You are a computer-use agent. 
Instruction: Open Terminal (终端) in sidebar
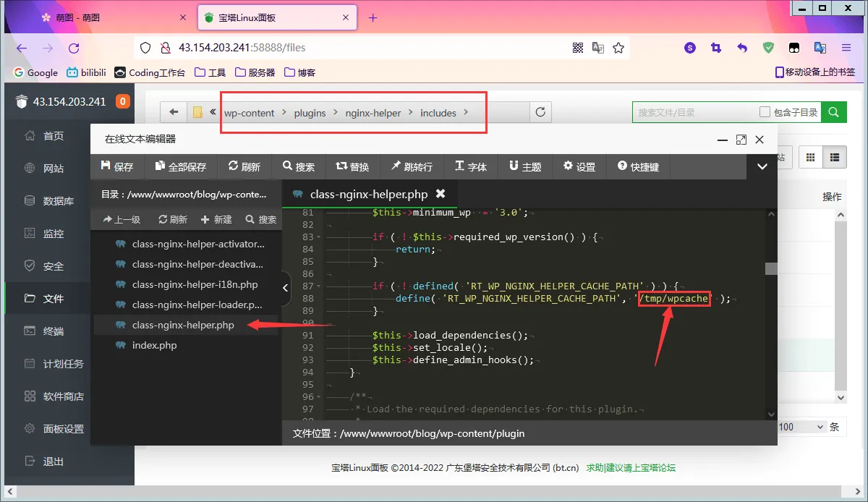(44, 331)
